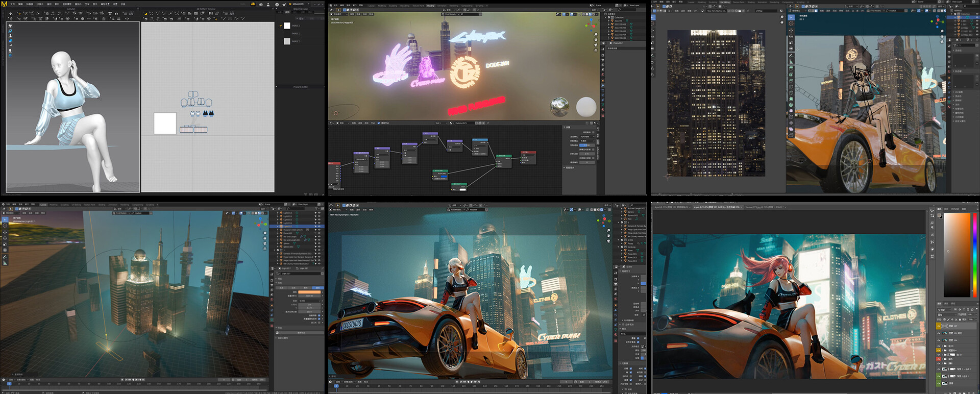This screenshot has height=394, width=980.
Task: Open Material properties tab in Blender render preview
Action: click(x=616, y=335)
